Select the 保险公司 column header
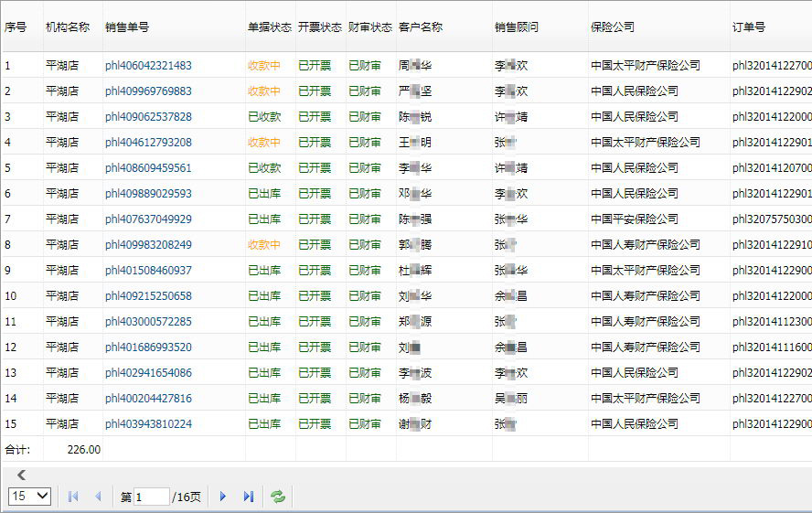The width and height of the screenshot is (812, 513). click(613, 27)
